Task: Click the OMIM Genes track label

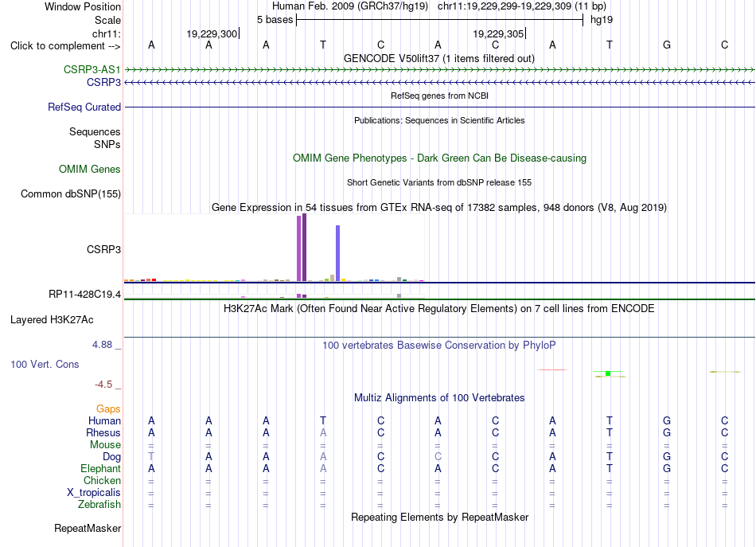Action: tap(90, 170)
